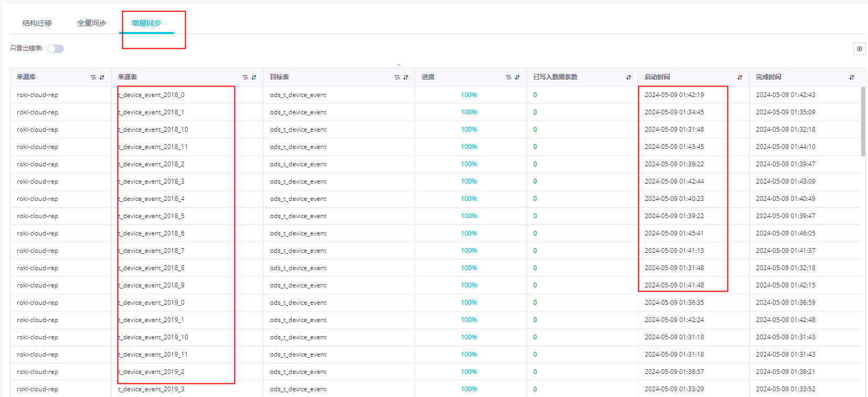Screen dimensions: 868x397
Task: Click the 启动时间 column header label
Action: [x=657, y=77]
